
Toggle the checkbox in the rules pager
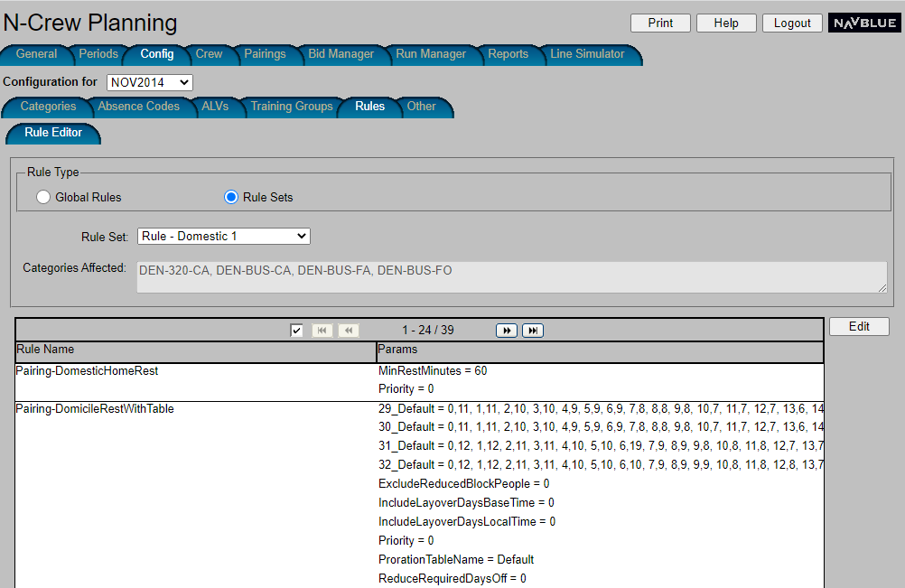[296, 331]
